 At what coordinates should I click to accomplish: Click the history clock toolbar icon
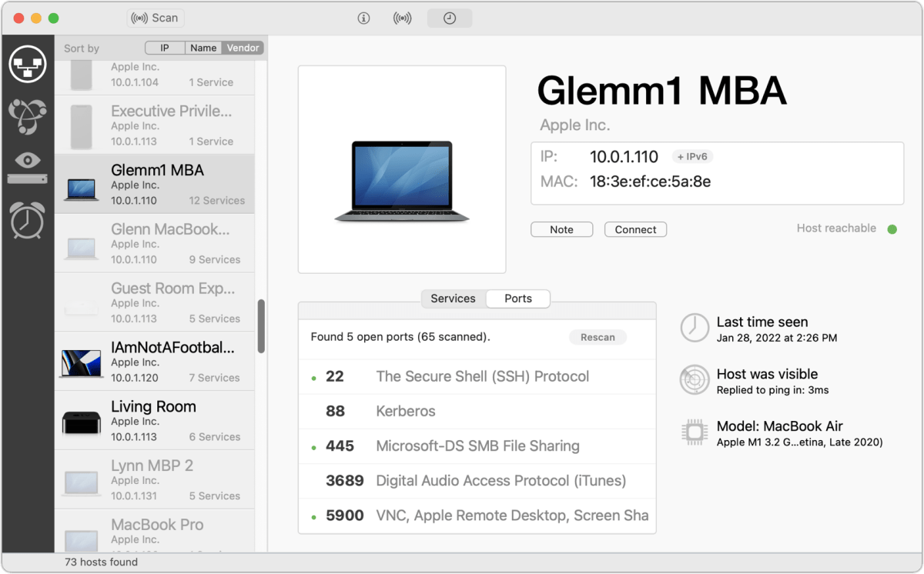[450, 18]
